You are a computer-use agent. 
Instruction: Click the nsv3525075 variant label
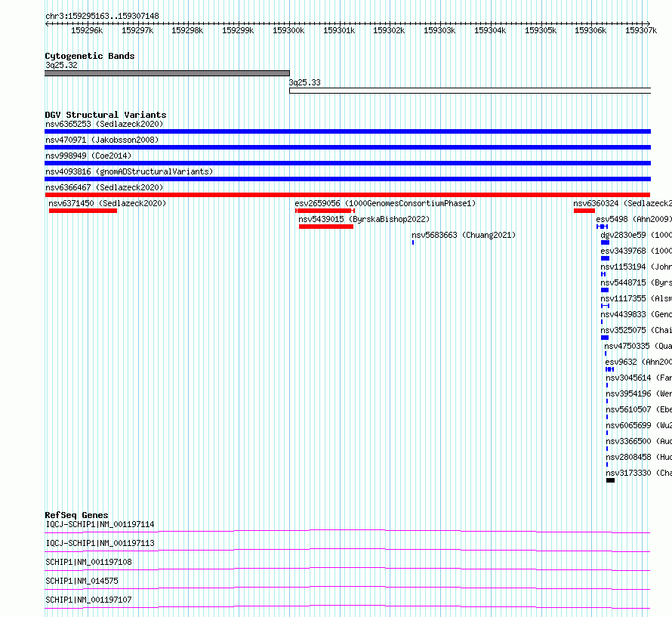[636, 330]
